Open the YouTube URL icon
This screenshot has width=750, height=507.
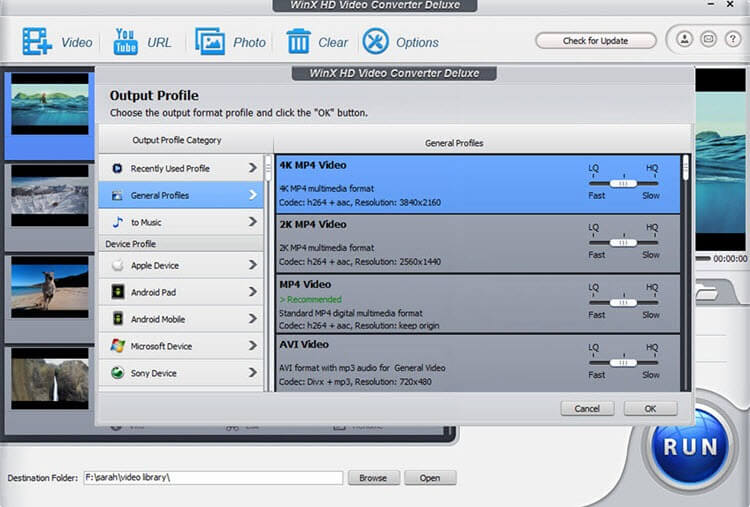(125, 42)
